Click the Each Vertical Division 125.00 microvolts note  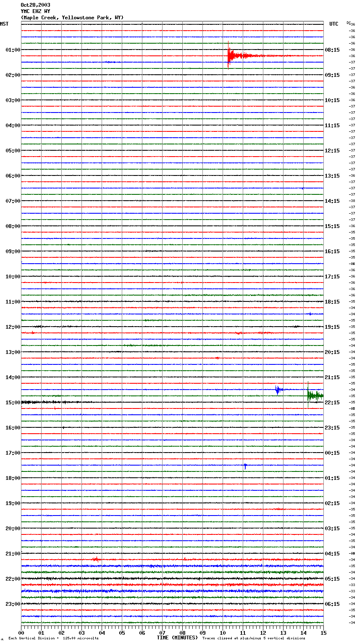click(53, 639)
